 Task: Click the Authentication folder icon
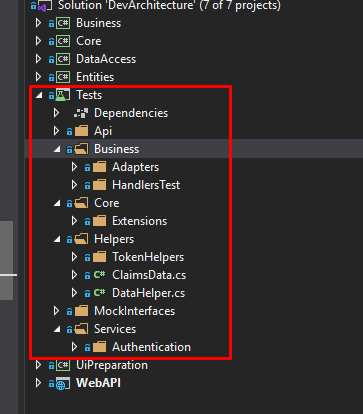(99, 347)
